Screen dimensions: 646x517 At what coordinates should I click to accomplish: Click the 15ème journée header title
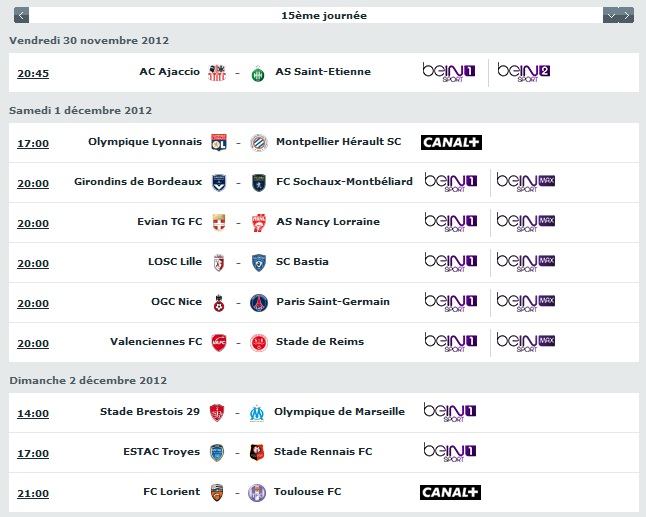(324, 16)
